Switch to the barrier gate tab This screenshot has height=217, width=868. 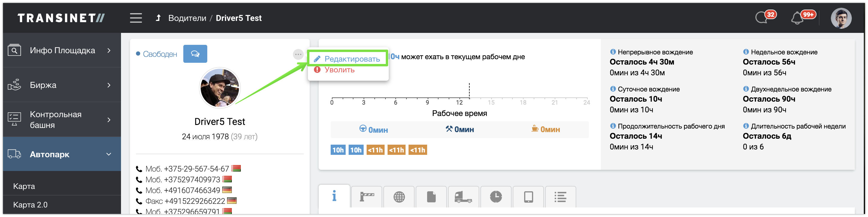(367, 197)
